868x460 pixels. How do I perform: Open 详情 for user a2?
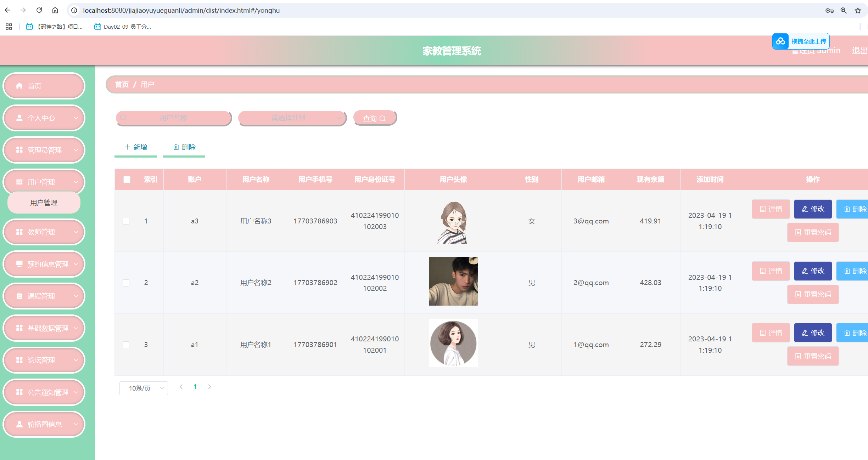coord(771,271)
